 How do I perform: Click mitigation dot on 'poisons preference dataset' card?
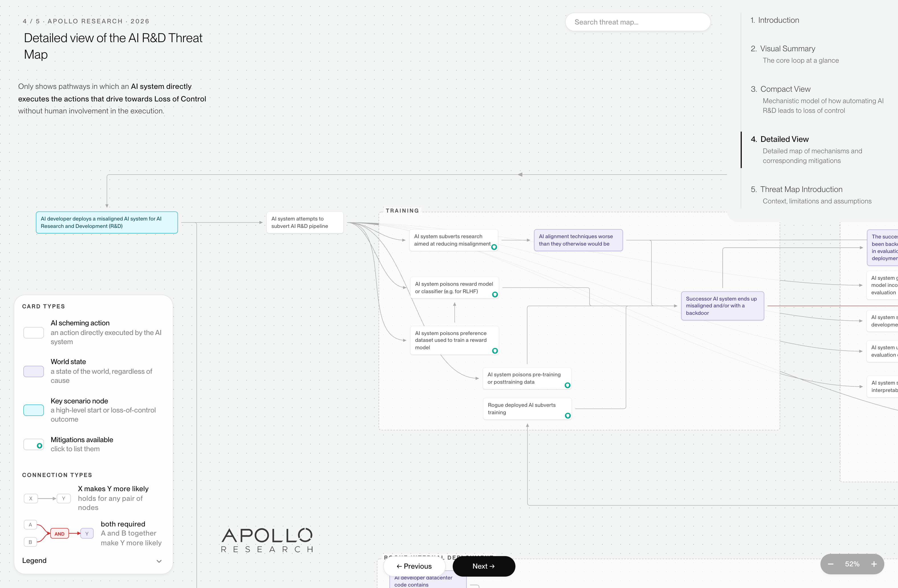[495, 351]
